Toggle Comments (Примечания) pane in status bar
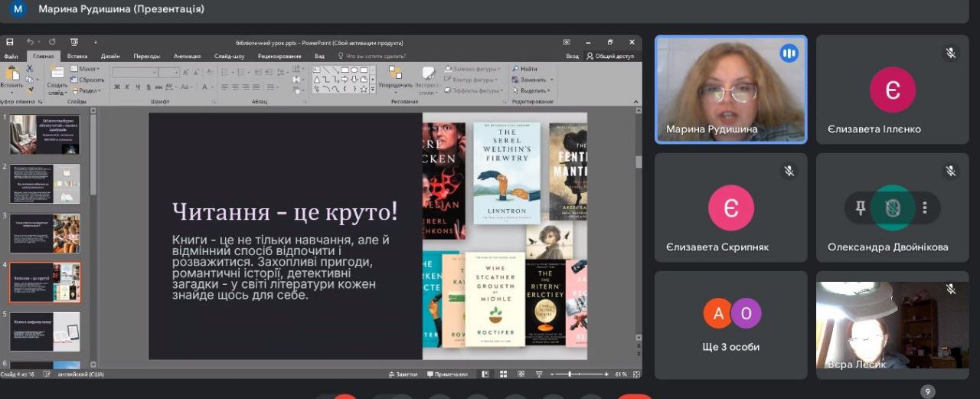This screenshot has height=399, width=980. tap(447, 374)
